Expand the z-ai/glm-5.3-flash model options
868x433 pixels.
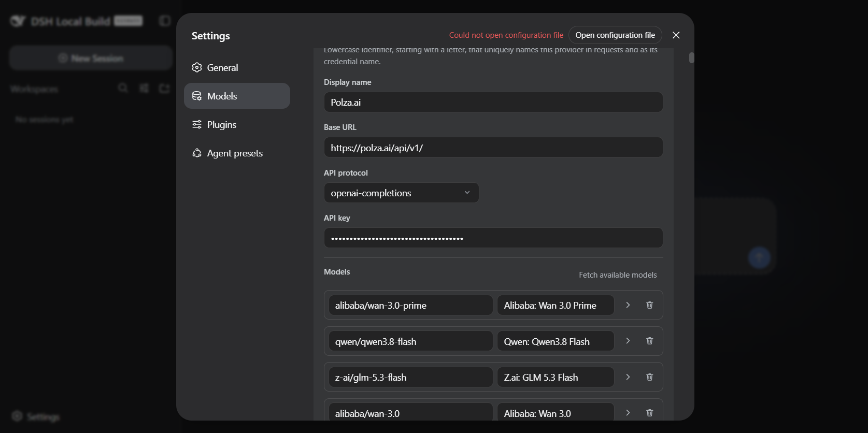628,377
